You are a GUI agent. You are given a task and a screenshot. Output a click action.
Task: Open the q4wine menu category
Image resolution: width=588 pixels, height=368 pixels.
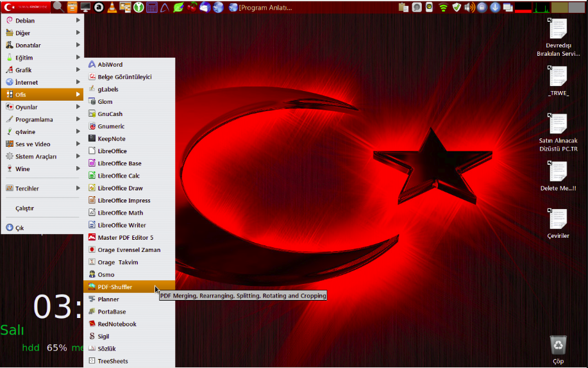click(42, 131)
